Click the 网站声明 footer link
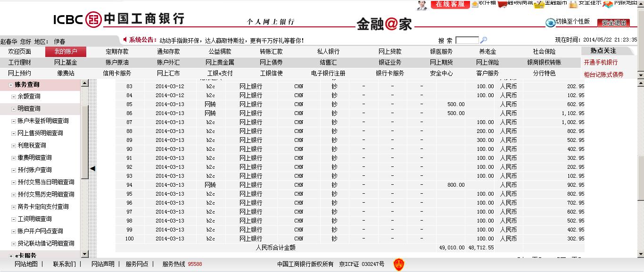The image size is (644, 272). click(x=103, y=264)
